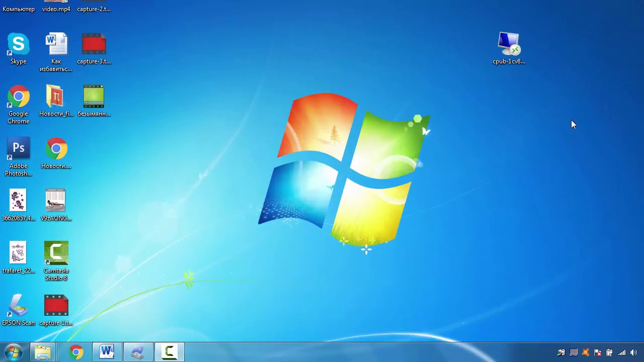Select the capture-3 video file icon
Image resolution: width=644 pixels, height=362 pixels.
tap(94, 49)
